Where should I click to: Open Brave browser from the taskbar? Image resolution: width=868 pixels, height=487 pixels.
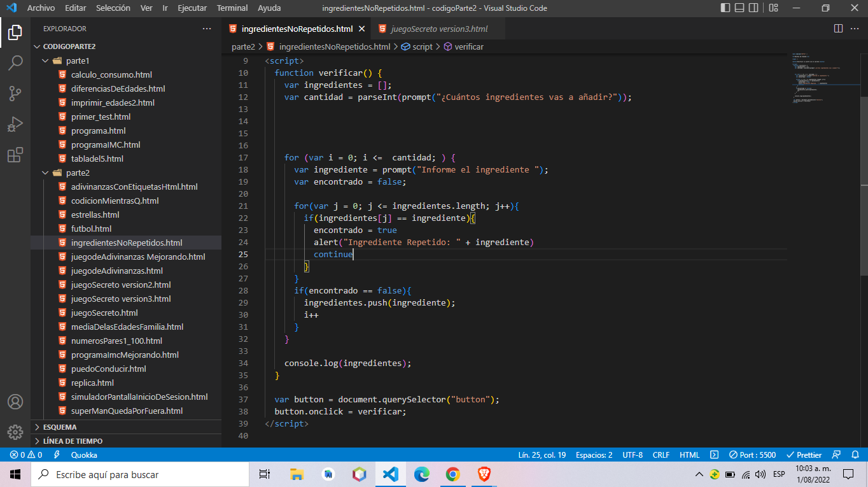point(484,474)
